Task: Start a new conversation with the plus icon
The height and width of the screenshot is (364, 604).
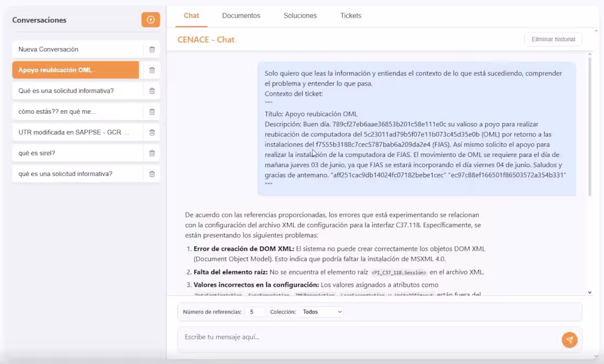Action: tap(150, 20)
